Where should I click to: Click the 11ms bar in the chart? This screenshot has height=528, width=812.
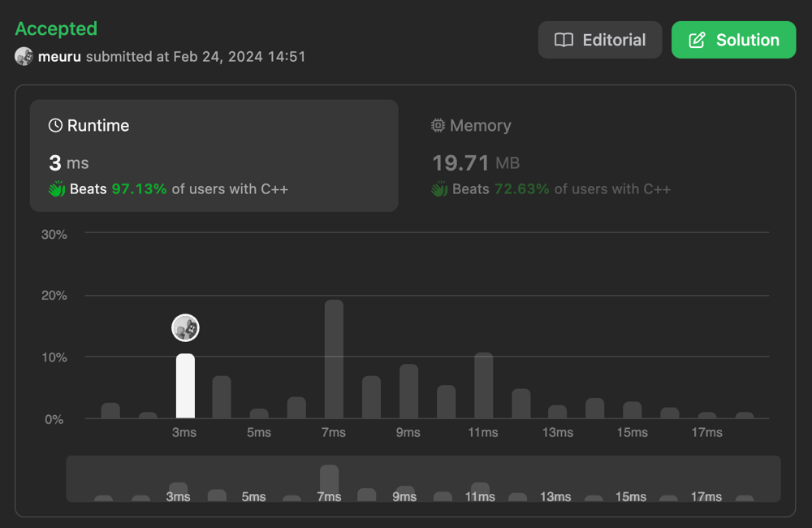click(x=483, y=386)
